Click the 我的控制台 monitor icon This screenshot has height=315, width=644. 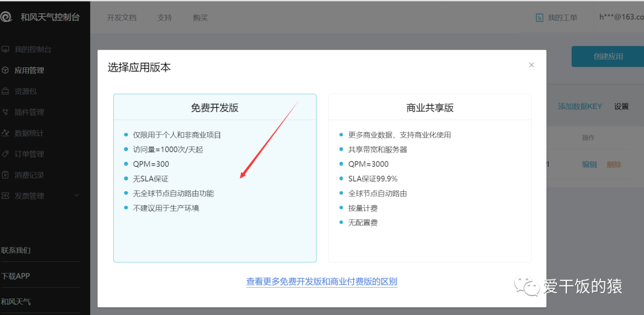(5, 49)
